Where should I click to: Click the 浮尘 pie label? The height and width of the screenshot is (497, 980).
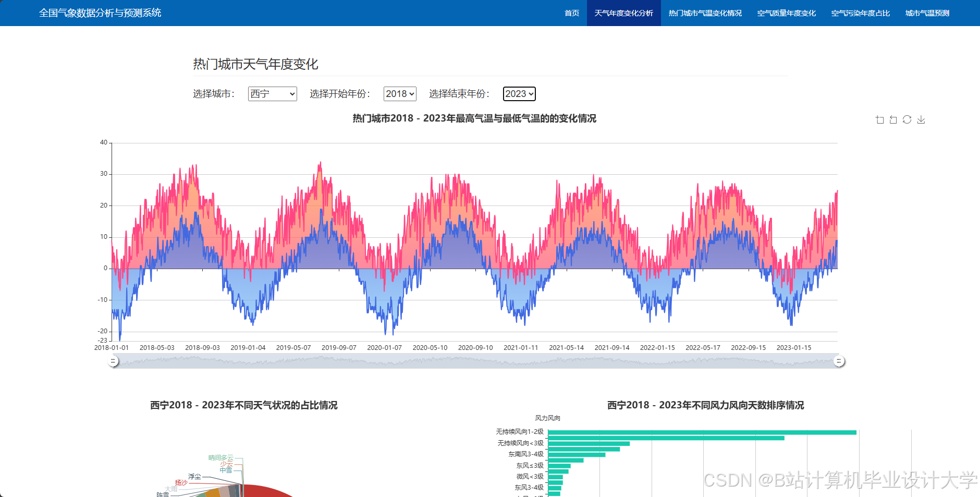[x=194, y=477]
